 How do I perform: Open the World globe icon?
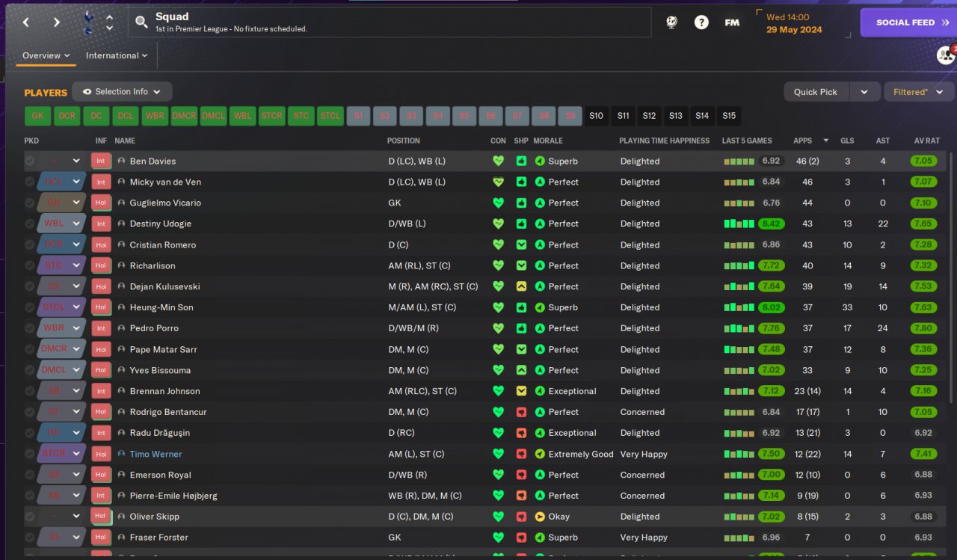coord(672,22)
